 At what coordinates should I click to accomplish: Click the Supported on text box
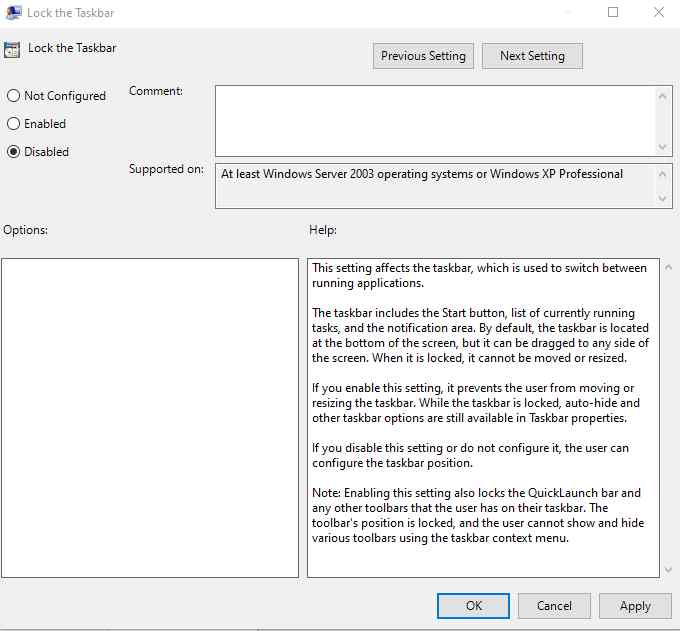436,186
